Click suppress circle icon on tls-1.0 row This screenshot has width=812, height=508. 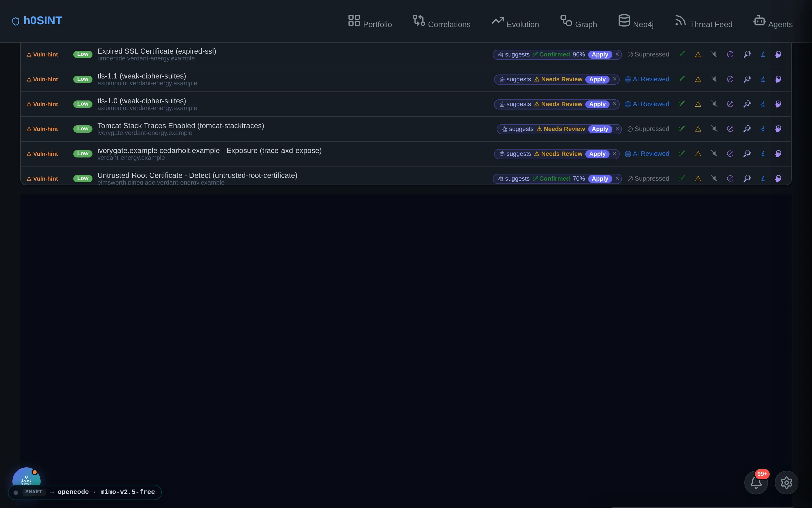tap(730, 104)
